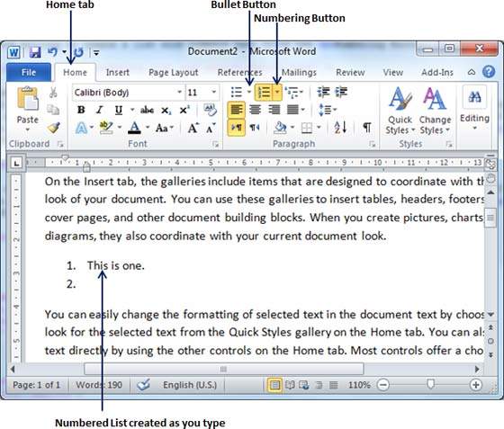
Task: Click the Grow Font icon
Action: click(x=193, y=128)
